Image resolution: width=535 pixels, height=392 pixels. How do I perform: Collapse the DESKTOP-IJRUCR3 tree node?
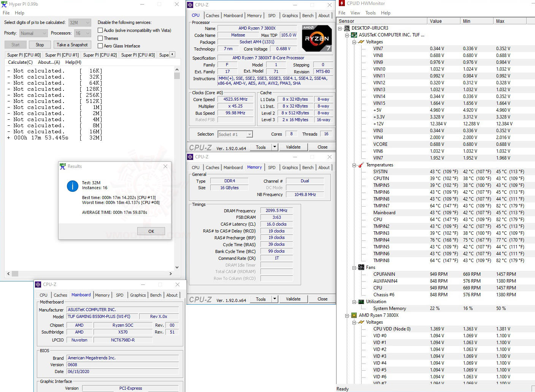[x=340, y=28]
